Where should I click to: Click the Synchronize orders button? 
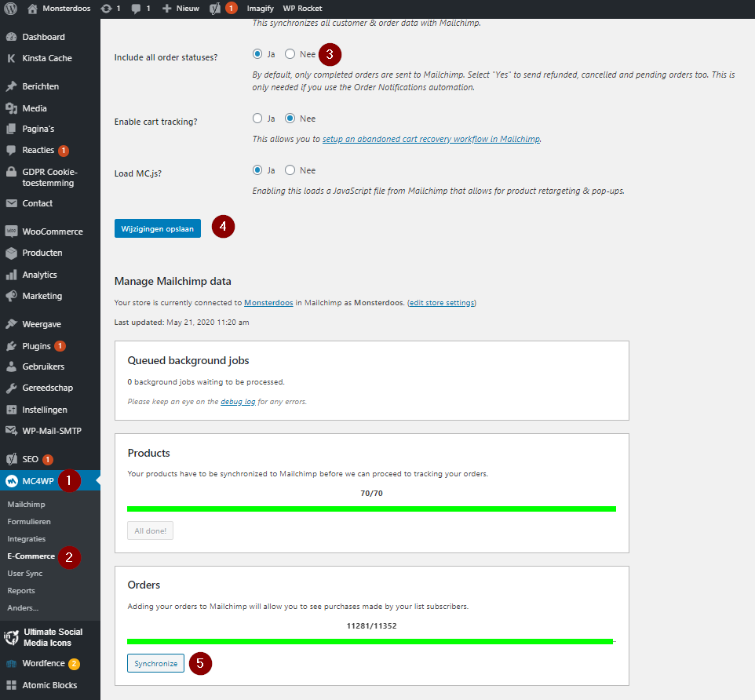click(155, 663)
